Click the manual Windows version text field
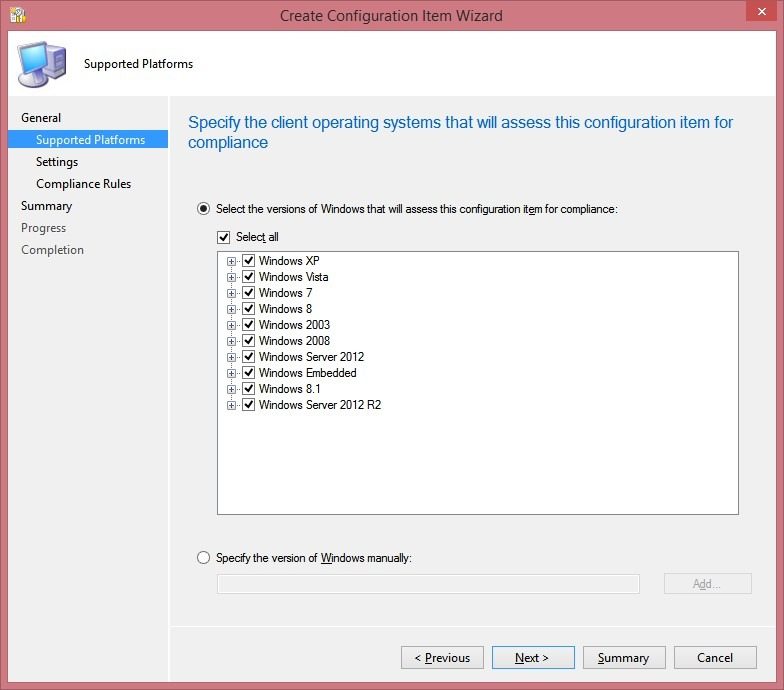The height and width of the screenshot is (690, 784). coord(428,584)
